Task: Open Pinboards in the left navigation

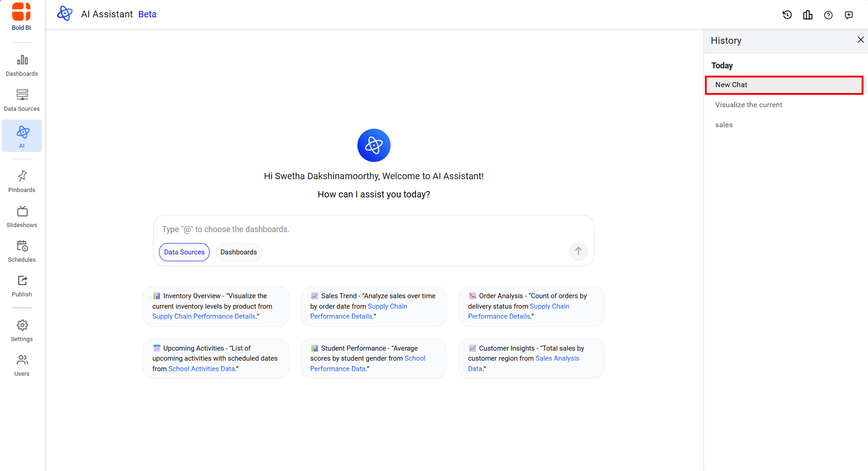Action: coord(22,181)
